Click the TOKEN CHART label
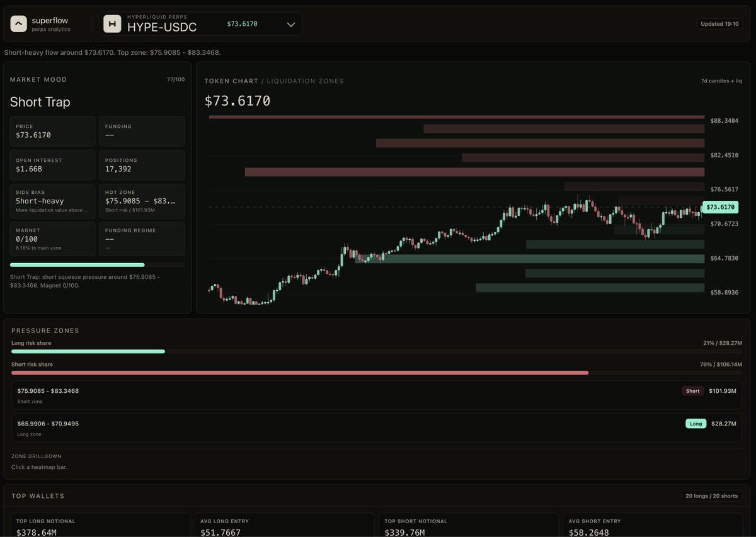This screenshot has width=756, height=537. 231,81
